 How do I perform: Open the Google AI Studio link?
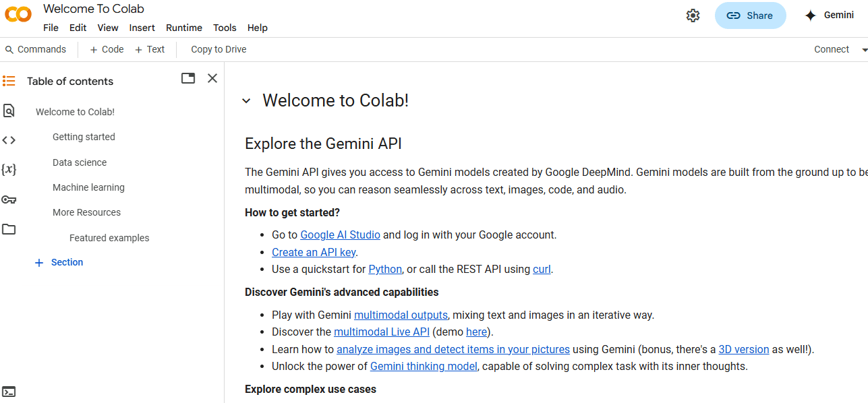(x=341, y=235)
